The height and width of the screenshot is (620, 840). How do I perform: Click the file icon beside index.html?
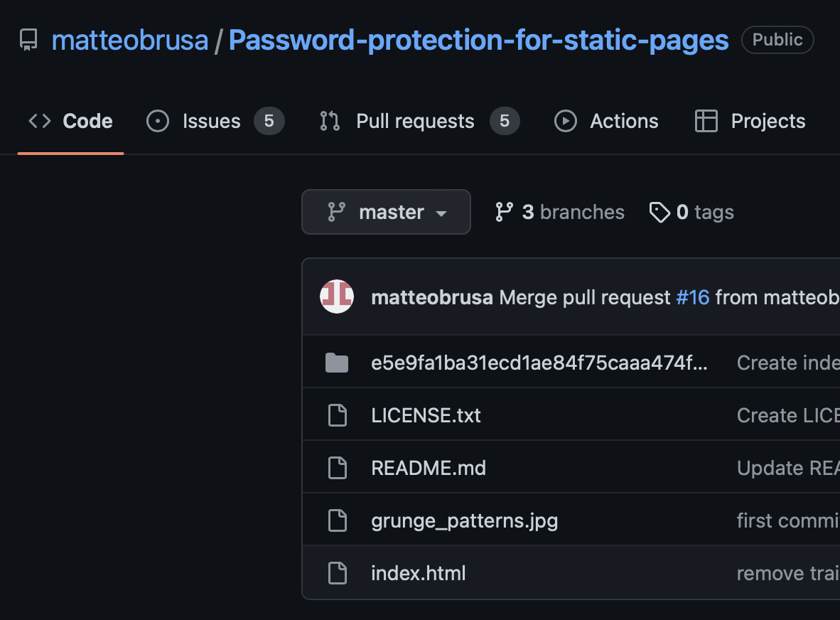click(x=337, y=573)
